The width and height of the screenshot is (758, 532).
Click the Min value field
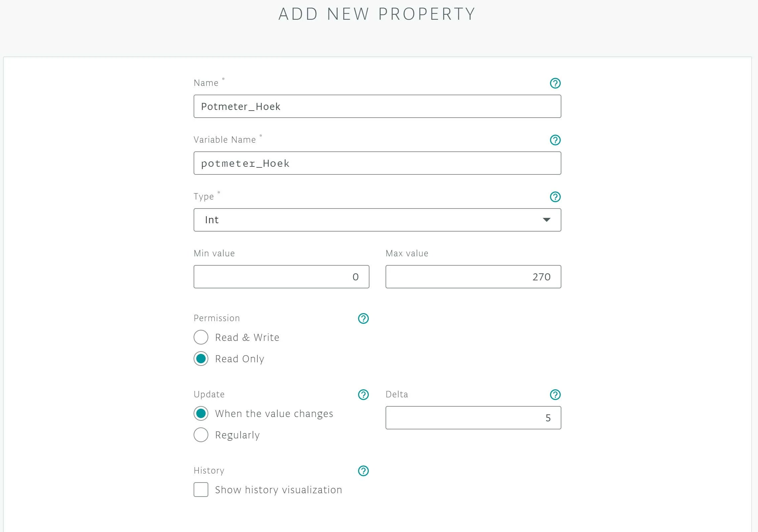click(281, 277)
